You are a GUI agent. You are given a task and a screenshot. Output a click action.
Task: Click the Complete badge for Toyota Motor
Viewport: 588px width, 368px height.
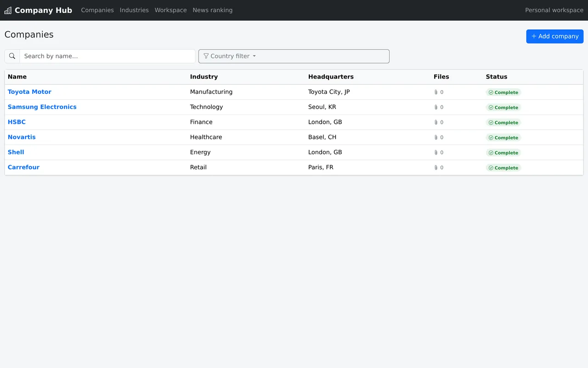pyautogui.click(x=503, y=92)
